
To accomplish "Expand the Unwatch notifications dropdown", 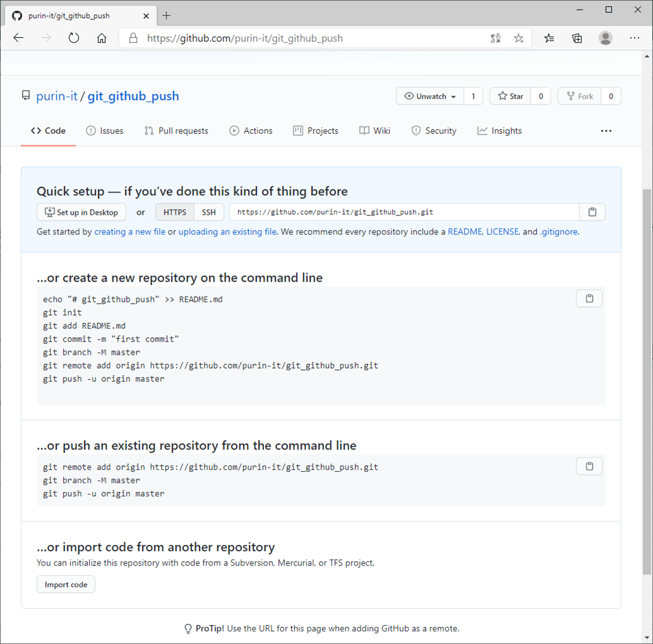I will [430, 96].
